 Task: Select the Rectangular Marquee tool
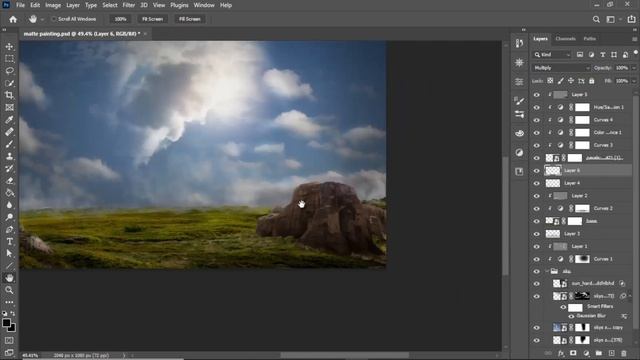[9, 59]
